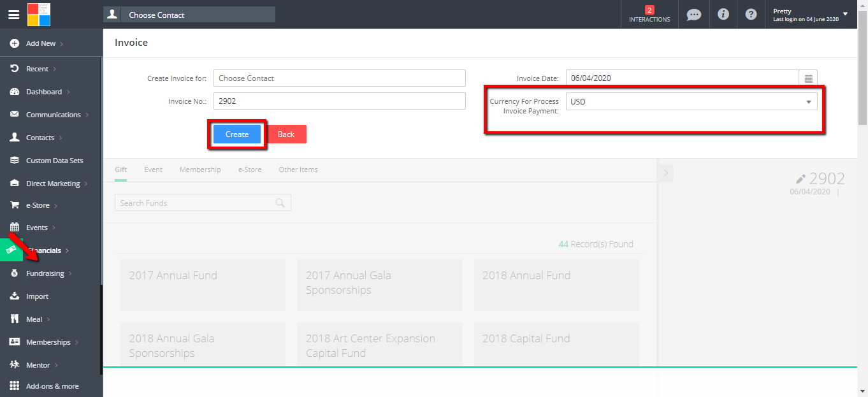The height and width of the screenshot is (397, 868).
Task: Expand the Direct Marketing submenu
Action: [x=86, y=184]
